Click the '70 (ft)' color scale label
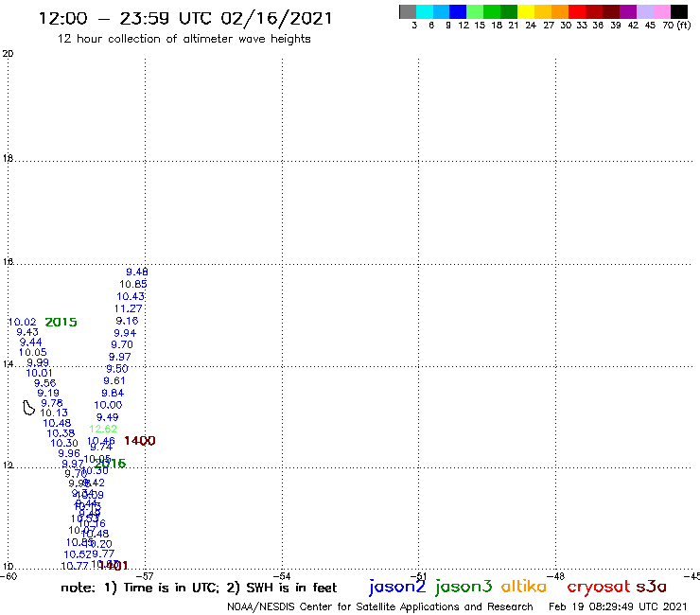 676,26
